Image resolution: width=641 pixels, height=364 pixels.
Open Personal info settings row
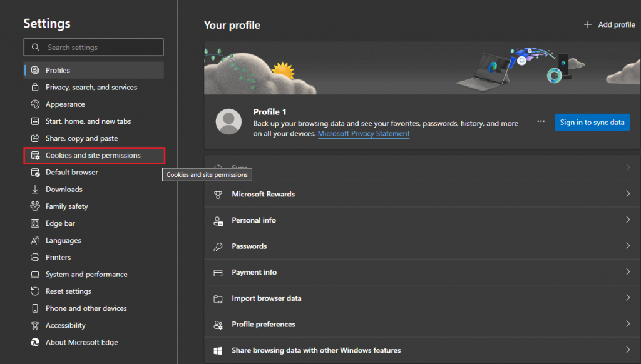click(423, 220)
